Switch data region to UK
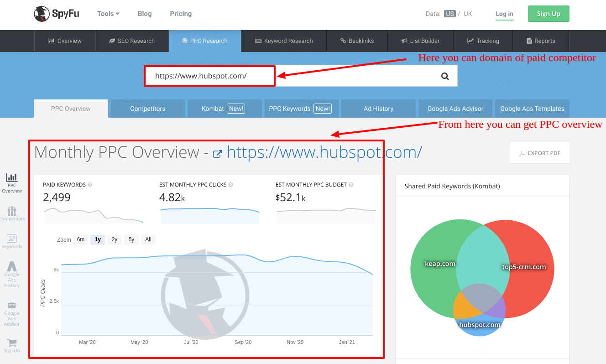This screenshot has height=364, width=606. [468, 14]
